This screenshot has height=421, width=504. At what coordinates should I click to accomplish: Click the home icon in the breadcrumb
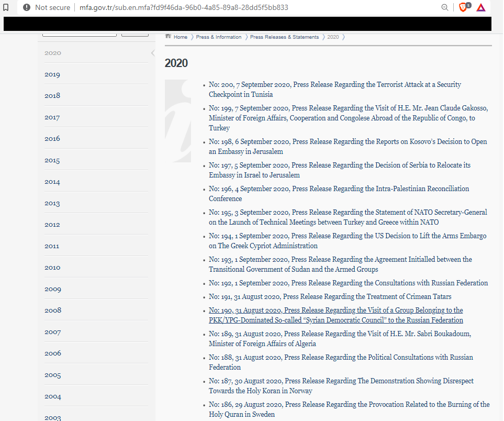168,36
